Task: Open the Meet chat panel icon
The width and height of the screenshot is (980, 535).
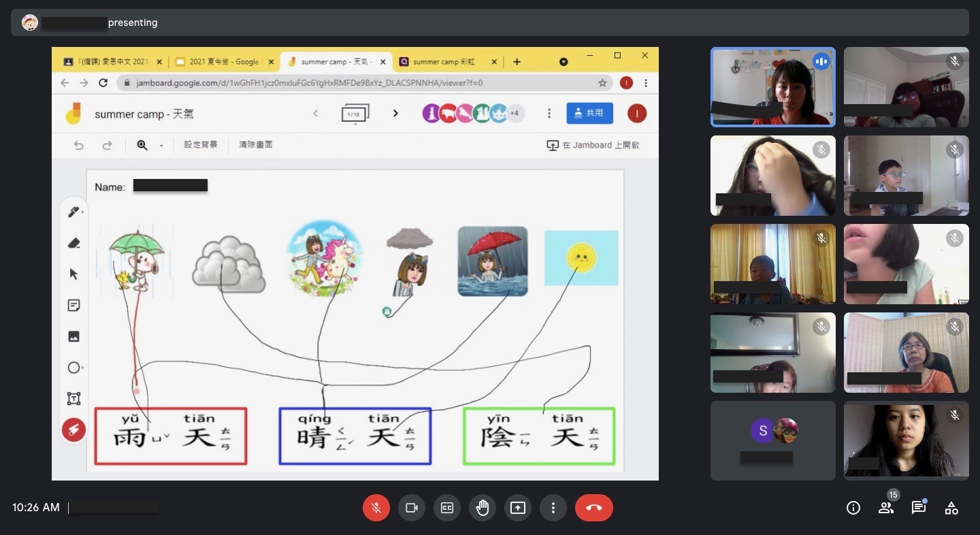Action: [x=919, y=508]
